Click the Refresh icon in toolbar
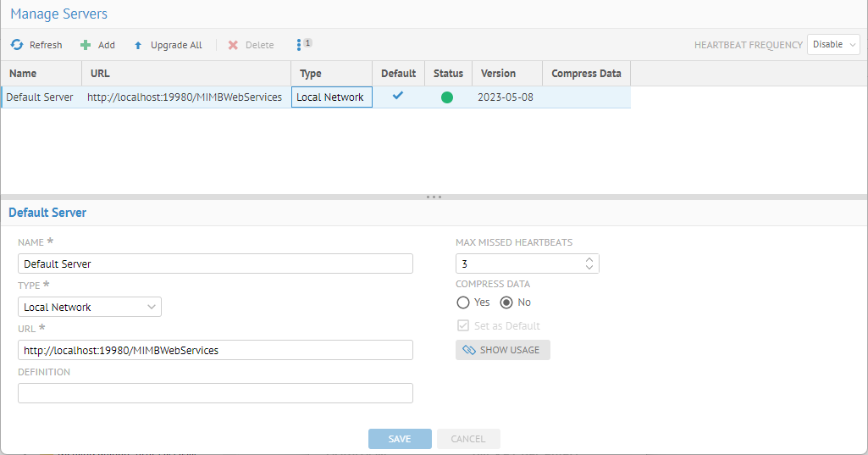This screenshot has width=868, height=455. pos(17,45)
